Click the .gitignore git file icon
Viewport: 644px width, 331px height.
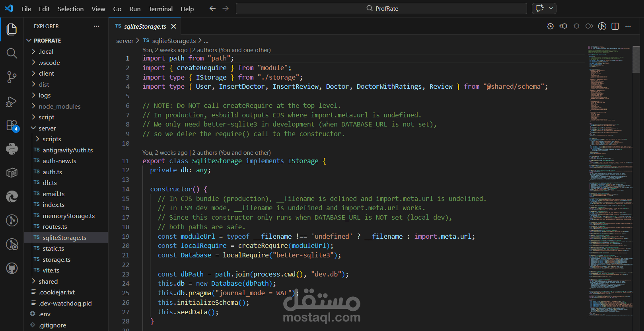coord(33,325)
